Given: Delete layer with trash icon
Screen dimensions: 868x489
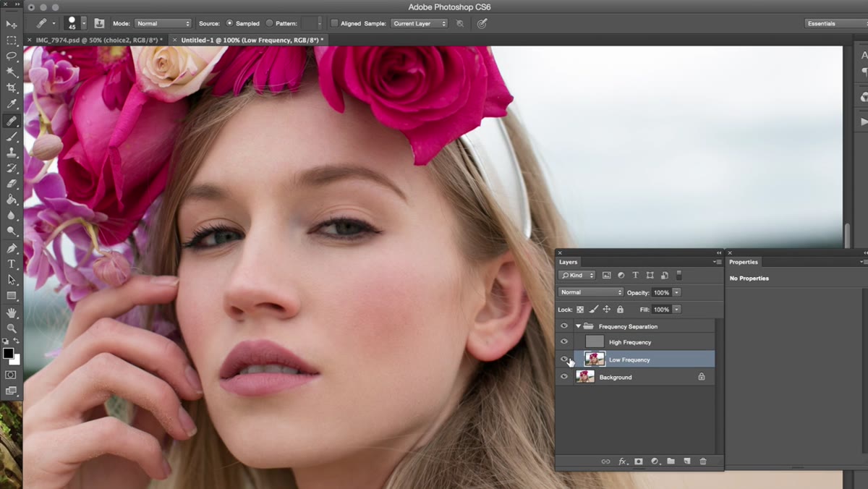Looking at the screenshot, I should (702, 462).
